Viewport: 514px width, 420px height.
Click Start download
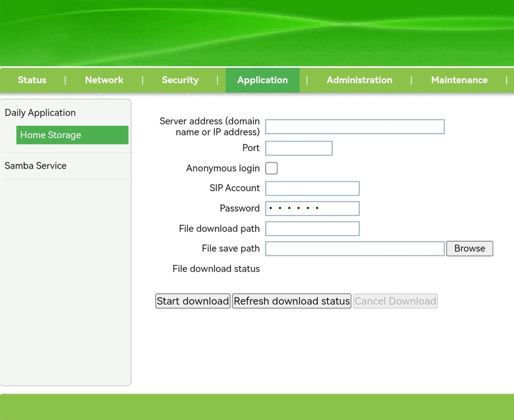pyautogui.click(x=193, y=301)
